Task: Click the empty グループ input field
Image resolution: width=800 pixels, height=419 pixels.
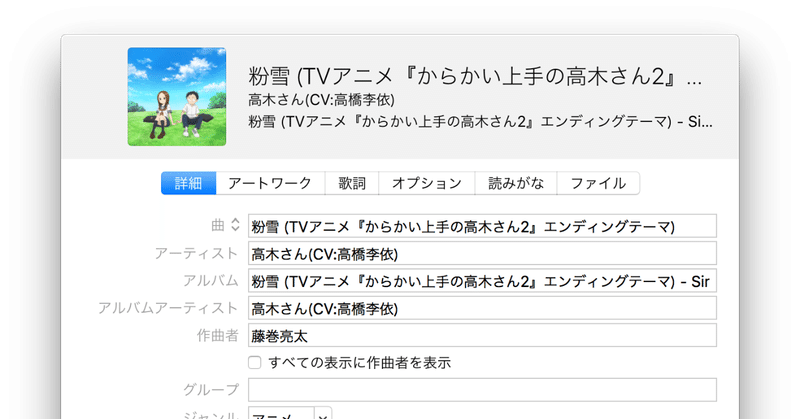Action: pos(482,390)
